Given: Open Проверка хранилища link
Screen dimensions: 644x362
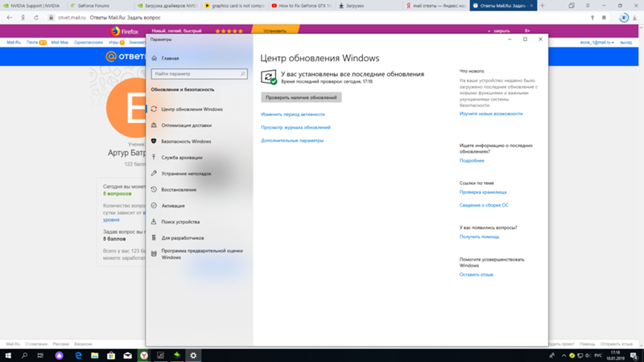Looking at the screenshot, I should coord(483,192).
